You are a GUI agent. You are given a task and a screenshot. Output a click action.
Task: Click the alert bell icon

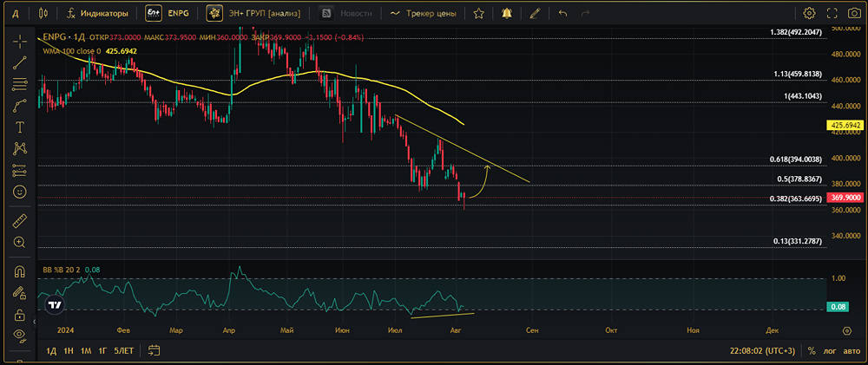506,13
